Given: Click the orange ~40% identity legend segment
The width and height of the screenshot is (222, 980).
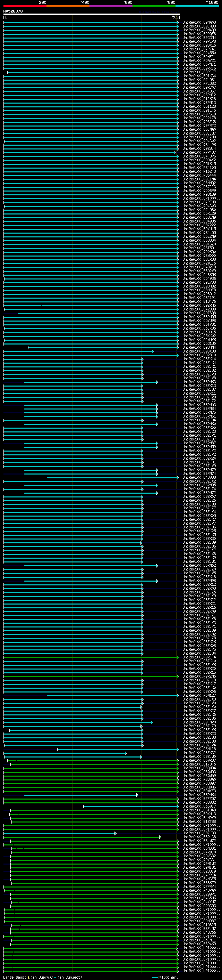Looking at the screenshot, I should 68,6.
